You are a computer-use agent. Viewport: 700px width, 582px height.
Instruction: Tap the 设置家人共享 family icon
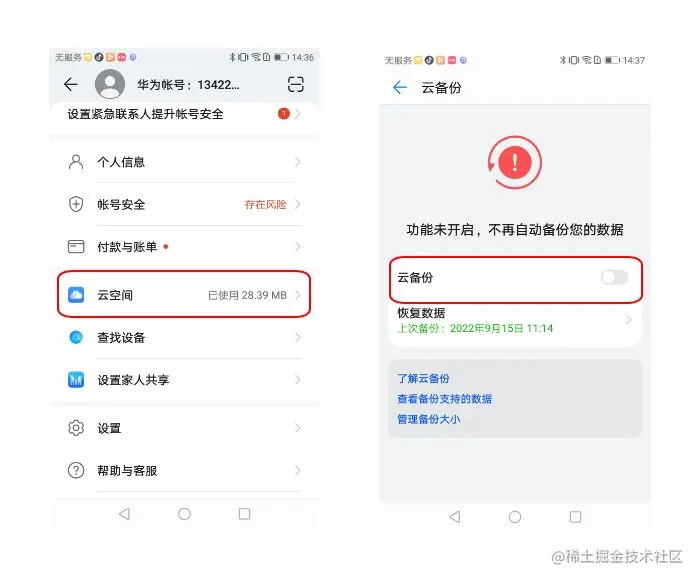coord(76,380)
